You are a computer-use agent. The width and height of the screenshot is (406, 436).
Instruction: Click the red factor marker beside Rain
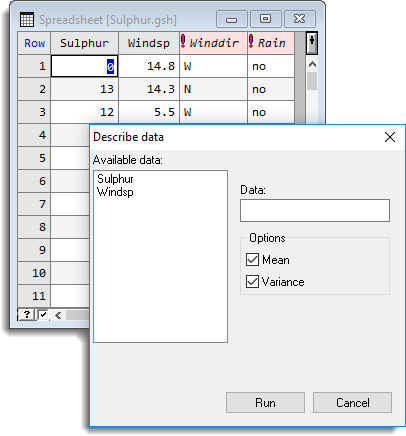point(251,41)
